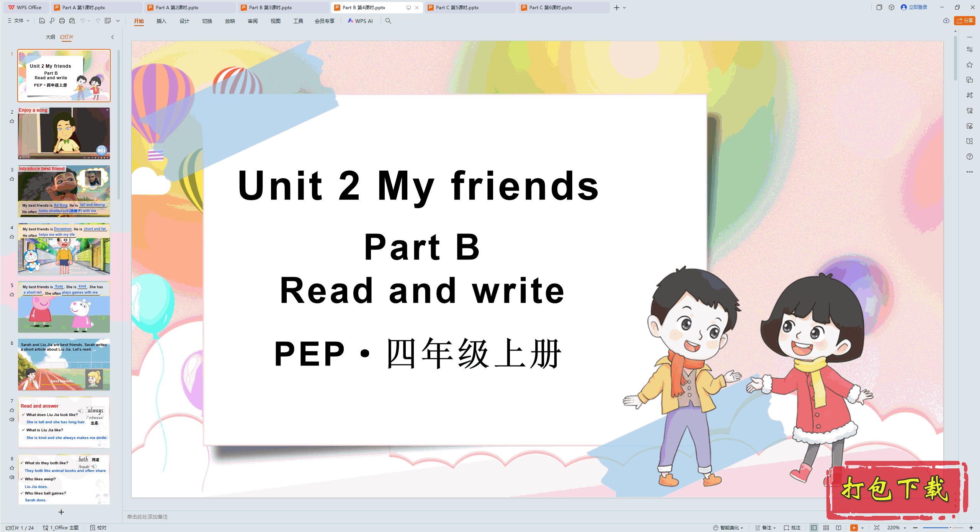Click the Redo arrow icon

(x=98, y=21)
